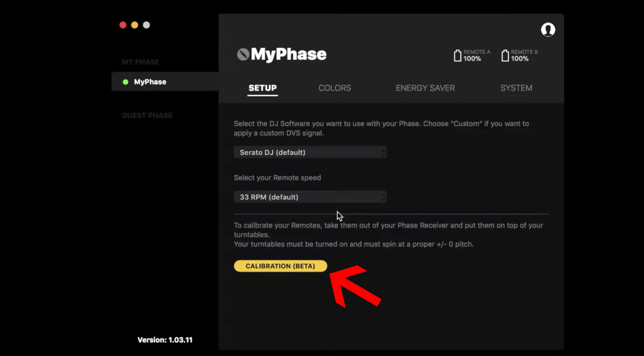Switch to the Energy Saver tab

(x=425, y=88)
